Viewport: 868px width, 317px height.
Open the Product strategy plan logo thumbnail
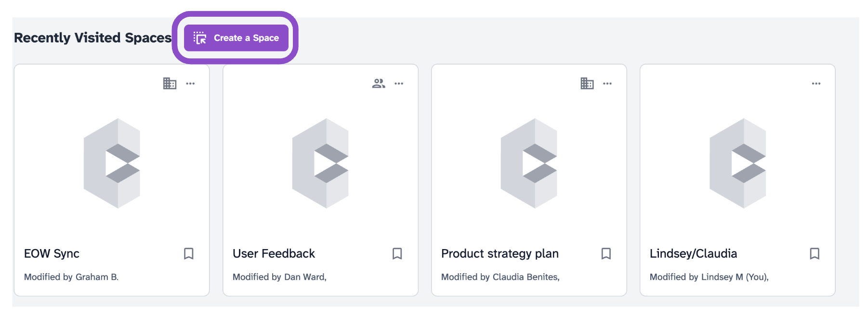point(529,163)
